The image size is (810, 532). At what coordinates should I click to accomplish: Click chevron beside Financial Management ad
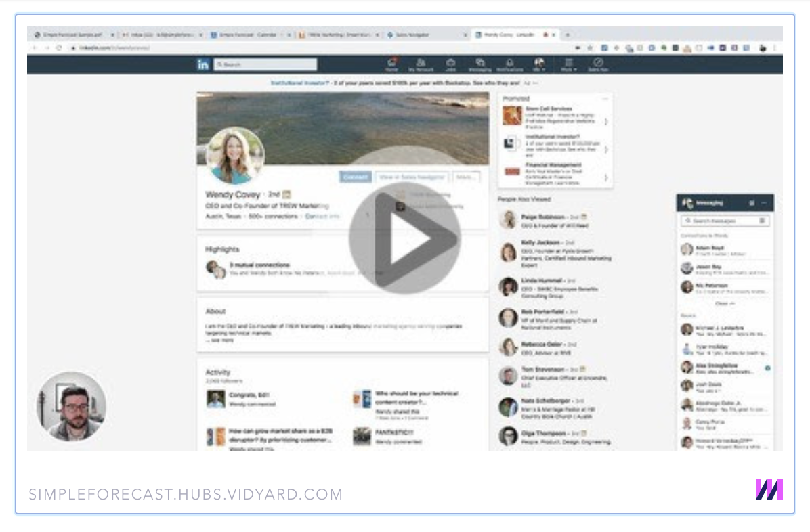[606, 178]
